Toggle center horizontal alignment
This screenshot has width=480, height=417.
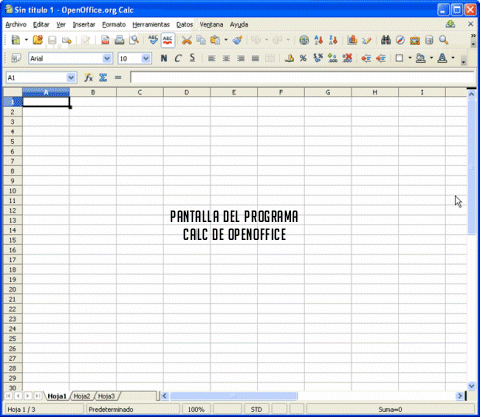coord(226,59)
